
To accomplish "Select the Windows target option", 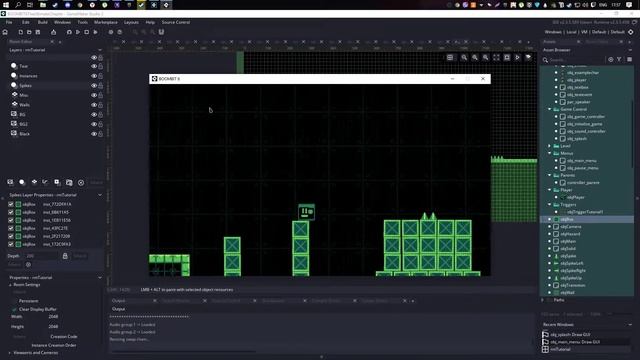I will click(553, 32).
